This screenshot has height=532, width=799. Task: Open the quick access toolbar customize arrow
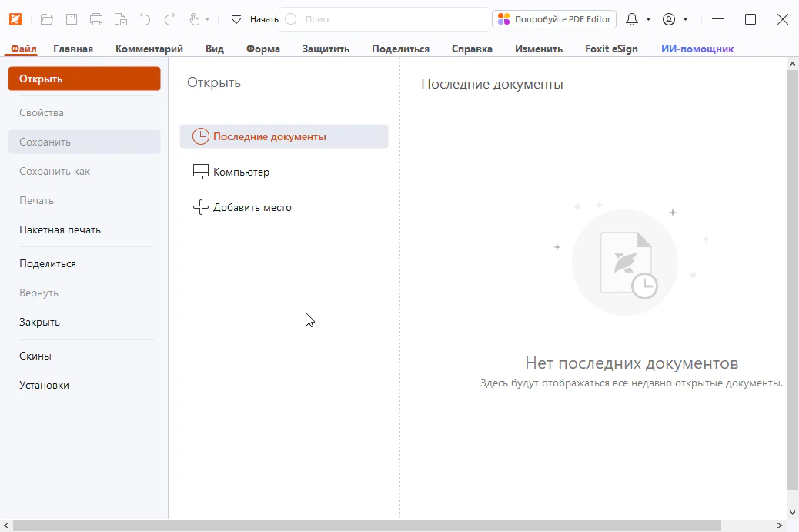pyautogui.click(x=236, y=19)
